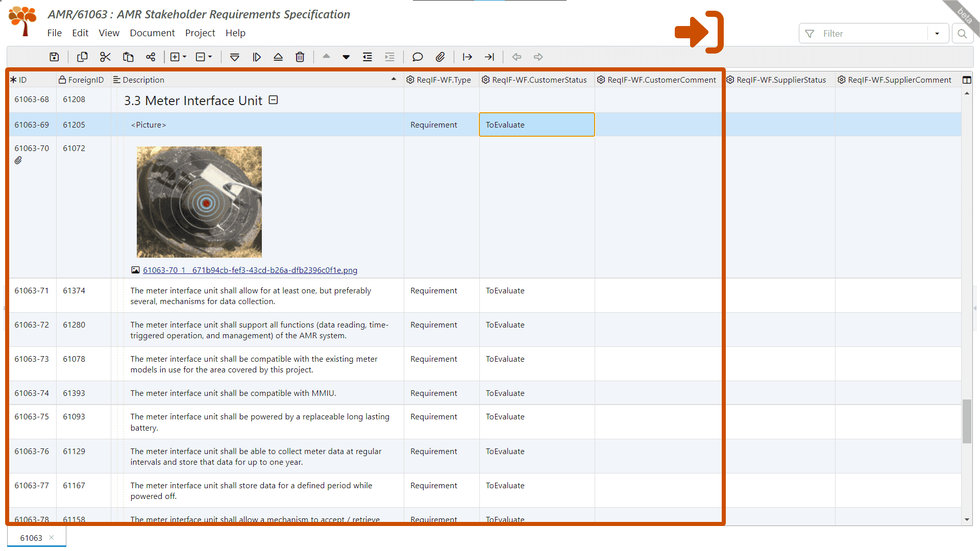The height and width of the screenshot is (551, 980).
Task: Click the scissors Cut icon
Action: (x=105, y=57)
